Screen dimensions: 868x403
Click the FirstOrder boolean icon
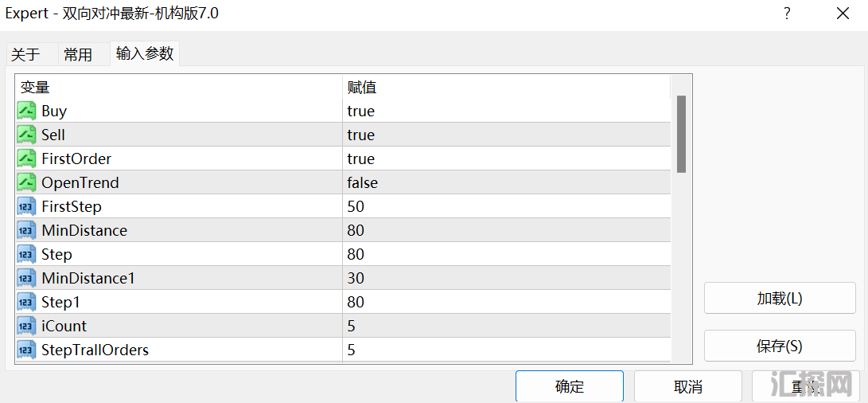(26, 158)
